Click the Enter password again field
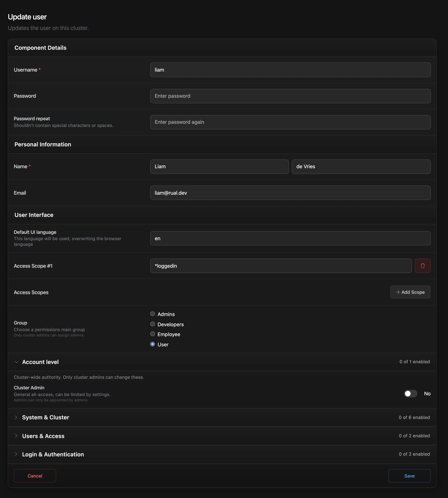The image size is (448, 498). 290,122
